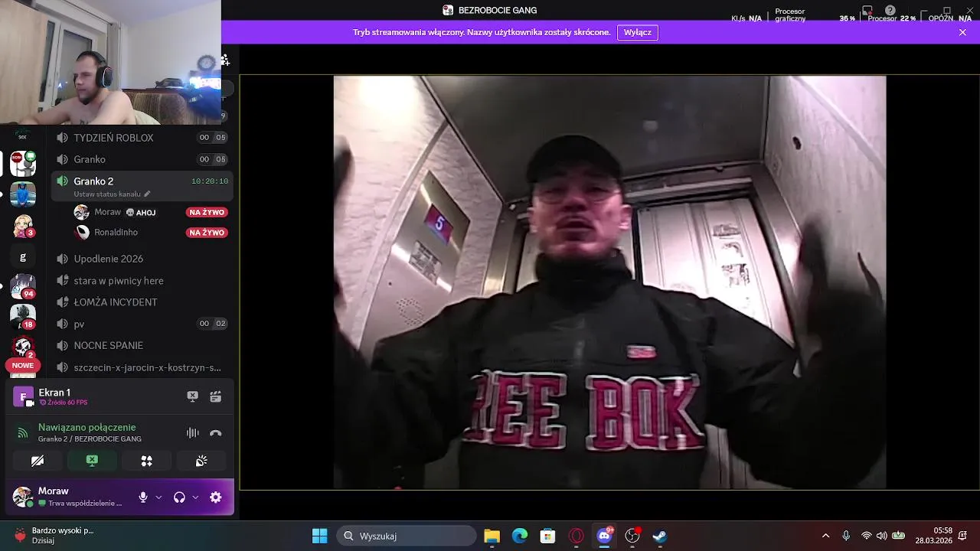Watch Ronaldinho's NA ŻYWO stream badge
The width and height of the screenshot is (980, 551).
click(207, 232)
